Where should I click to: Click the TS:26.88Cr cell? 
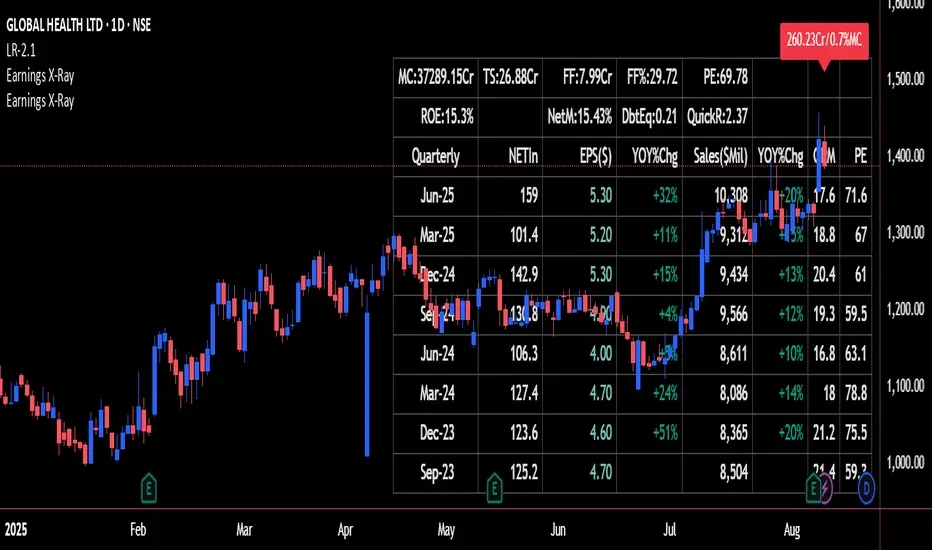[511, 77]
